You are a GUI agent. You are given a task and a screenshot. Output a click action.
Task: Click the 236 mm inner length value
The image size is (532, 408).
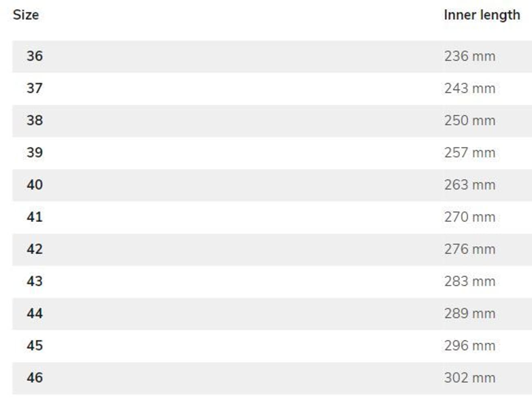click(x=470, y=56)
